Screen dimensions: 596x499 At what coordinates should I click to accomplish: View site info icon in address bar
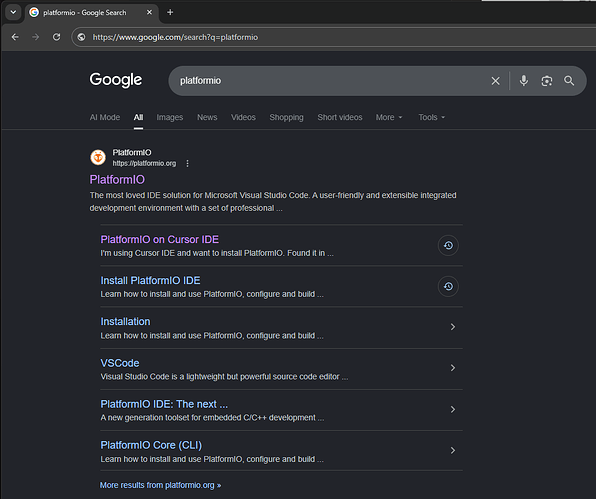coord(81,37)
